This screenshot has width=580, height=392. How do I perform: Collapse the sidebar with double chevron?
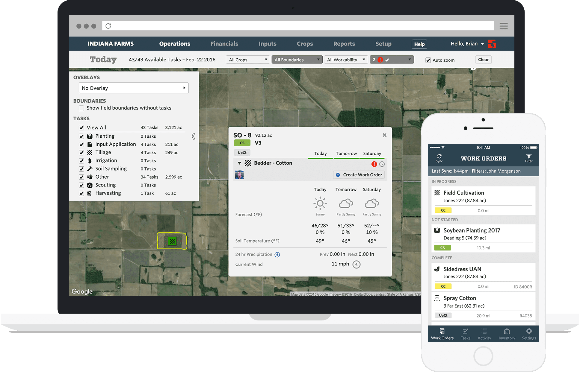[193, 136]
